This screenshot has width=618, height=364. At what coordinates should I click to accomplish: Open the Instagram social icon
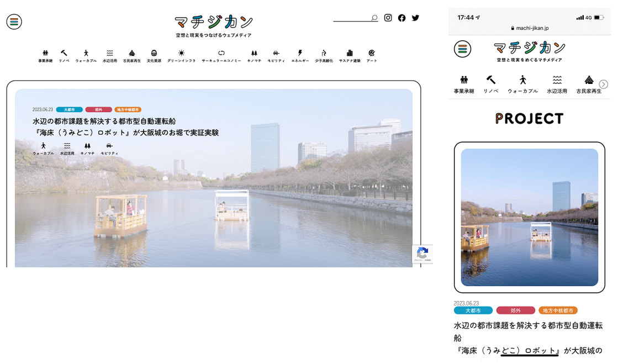click(388, 18)
